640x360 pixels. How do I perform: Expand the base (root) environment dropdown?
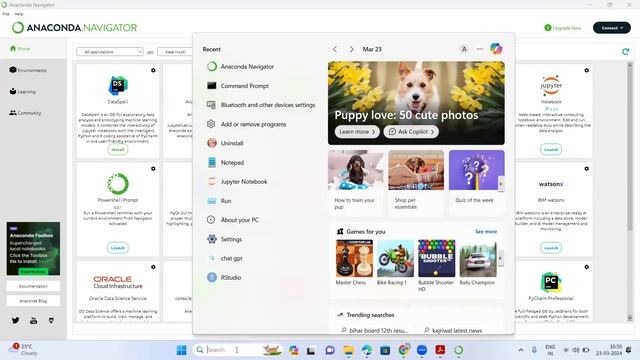[175, 52]
